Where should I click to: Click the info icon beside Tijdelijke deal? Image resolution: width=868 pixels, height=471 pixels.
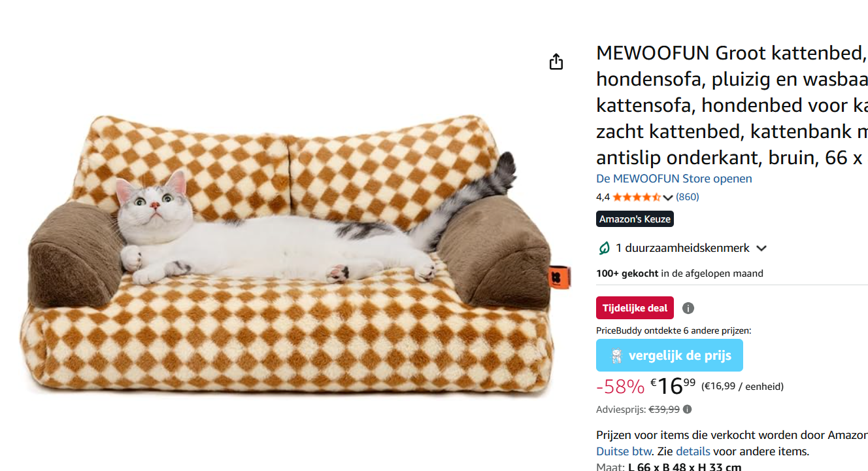[x=688, y=308]
